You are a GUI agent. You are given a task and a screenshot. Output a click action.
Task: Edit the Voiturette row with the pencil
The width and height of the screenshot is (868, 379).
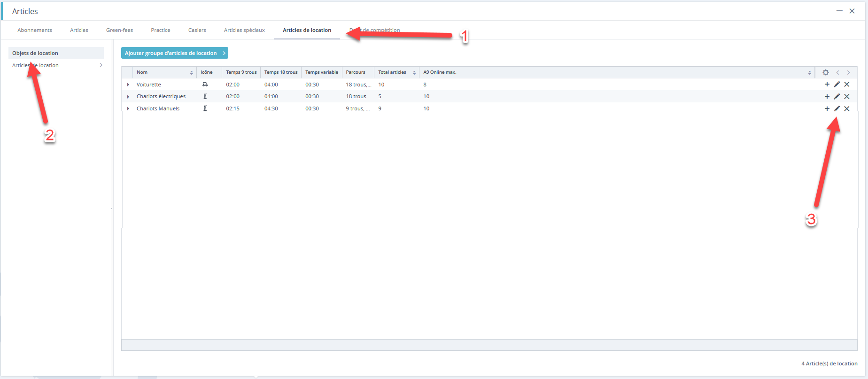click(x=837, y=85)
